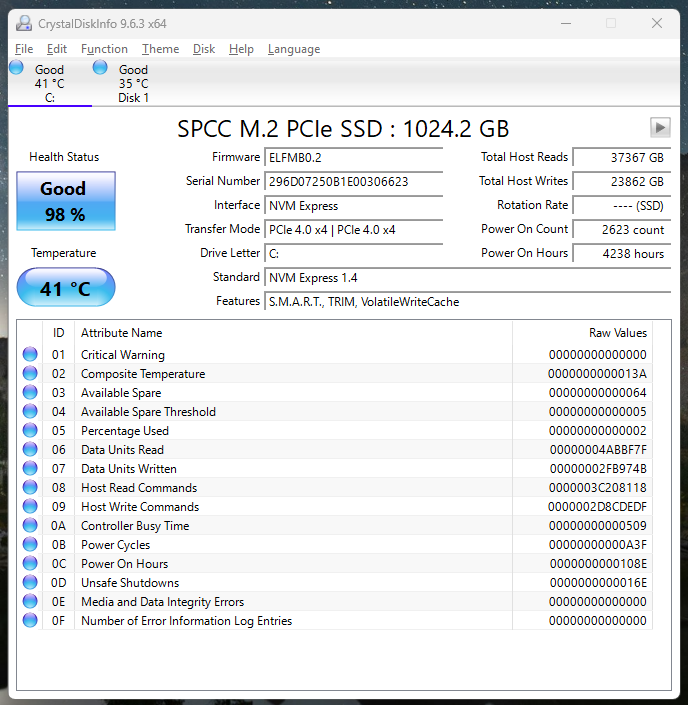Click the Total Host Writes value box
Image resolution: width=688 pixels, height=705 pixels.
click(625, 182)
